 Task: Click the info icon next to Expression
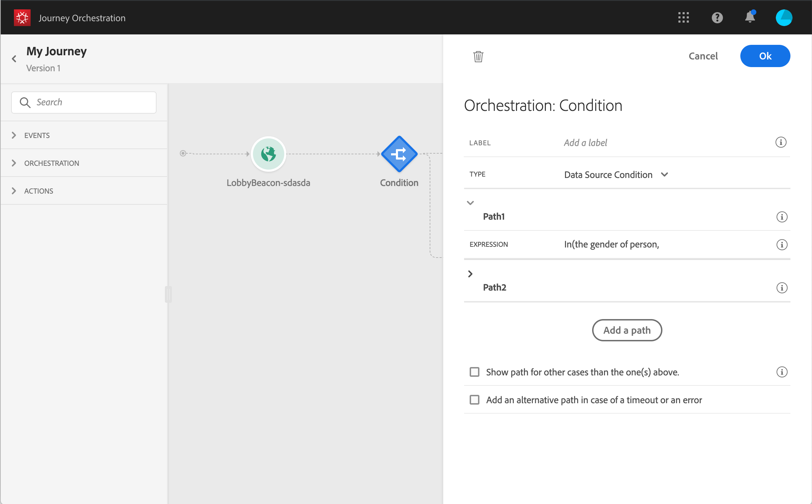782,245
